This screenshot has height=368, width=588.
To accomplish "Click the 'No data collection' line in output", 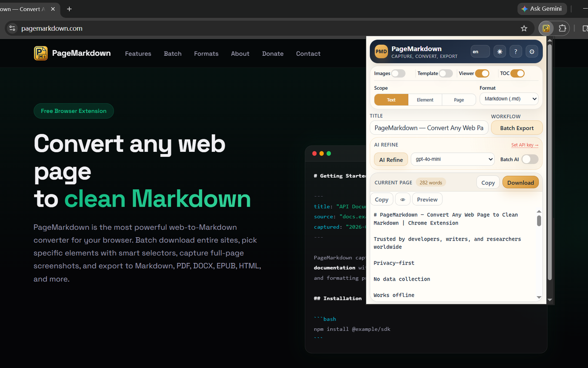I will (402, 279).
